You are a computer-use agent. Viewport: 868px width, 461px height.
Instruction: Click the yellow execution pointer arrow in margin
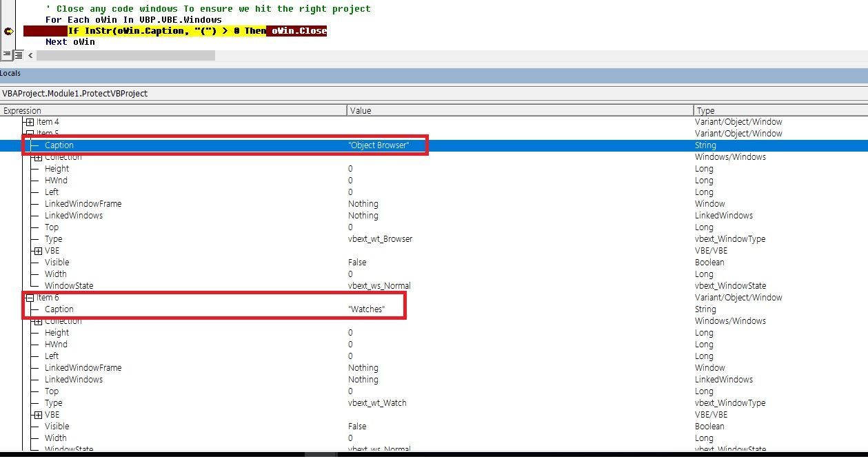pos(8,31)
